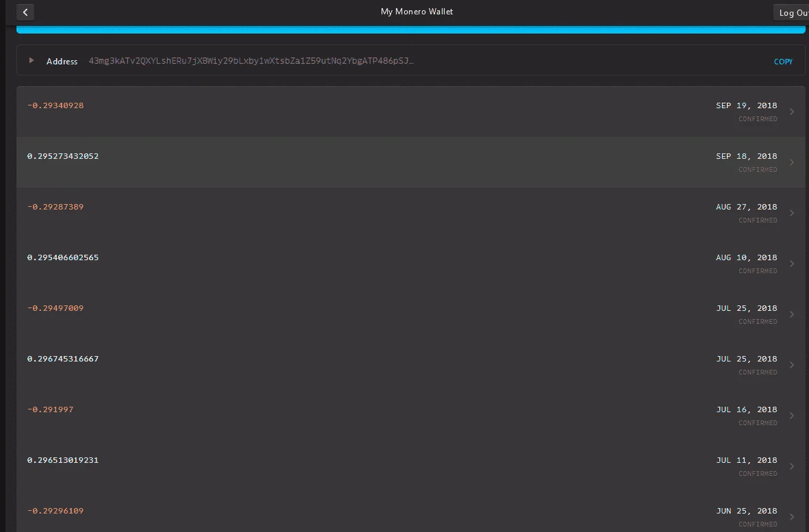The width and height of the screenshot is (809, 532).
Task: Click the Address label
Action: click(62, 62)
